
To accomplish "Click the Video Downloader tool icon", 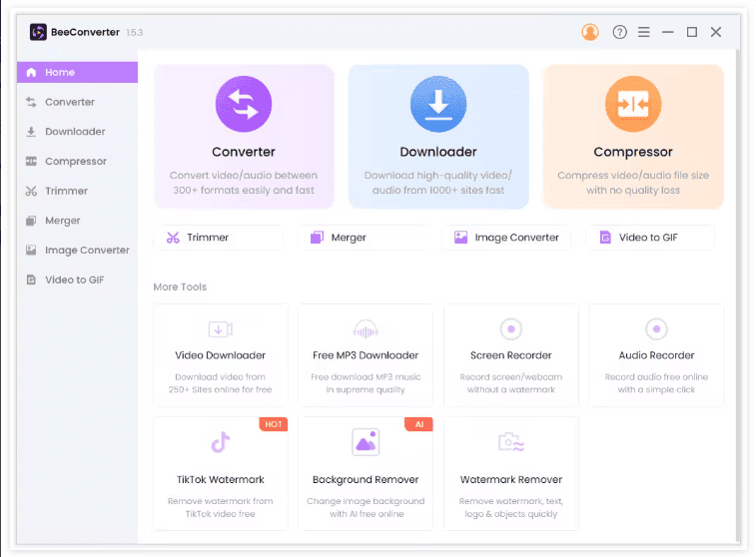I will pyautogui.click(x=221, y=329).
